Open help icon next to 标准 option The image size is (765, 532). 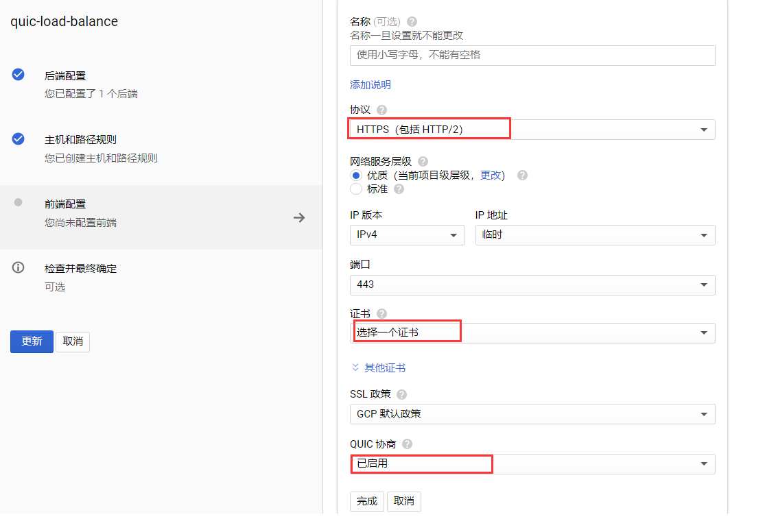pyautogui.click(x=399, y=189)
